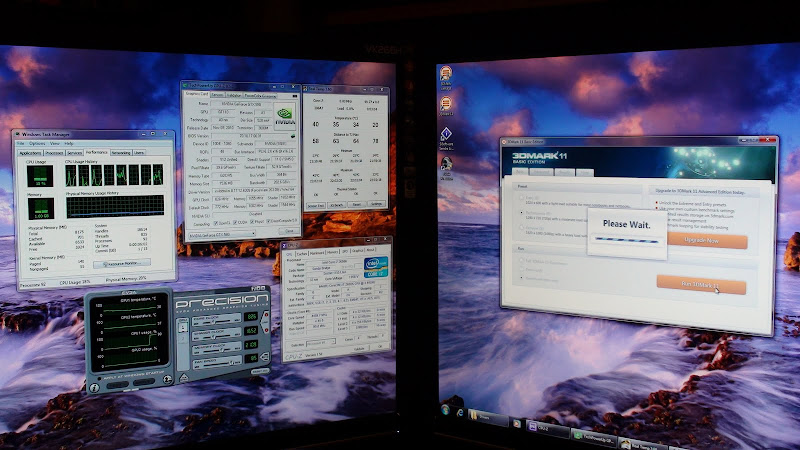Launch Internet Explorer from the taskbar
This screenshot has width=800, height=450.
tap(460, 412)
